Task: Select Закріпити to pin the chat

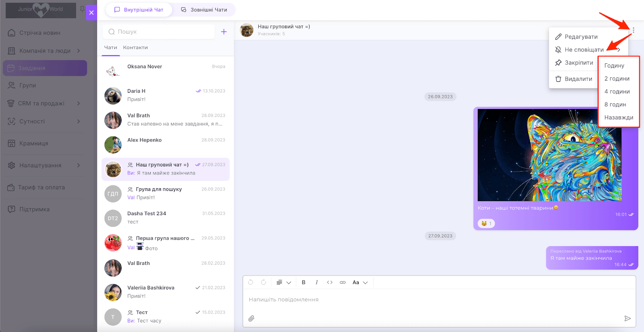Action: pos(574,62)
